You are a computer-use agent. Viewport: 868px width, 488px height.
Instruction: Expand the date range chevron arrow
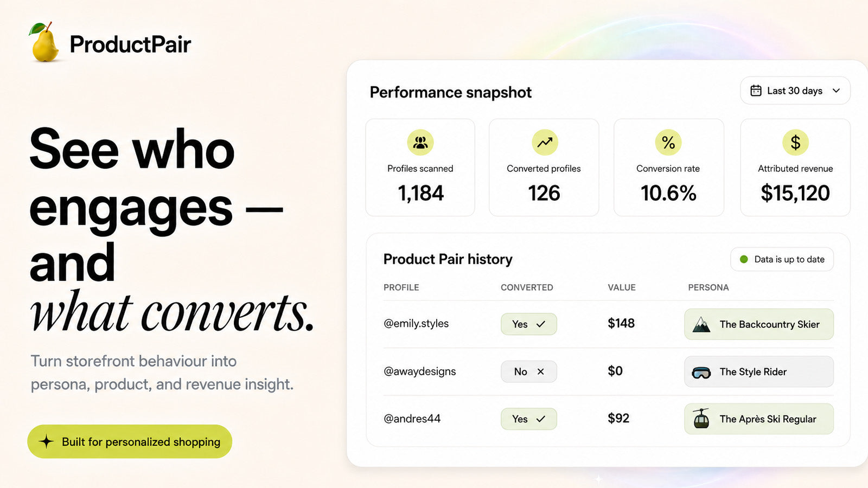click(836, 91)
